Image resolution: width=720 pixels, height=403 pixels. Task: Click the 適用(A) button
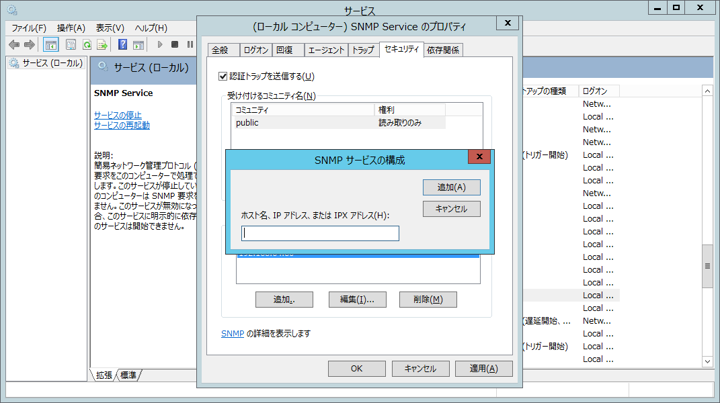[484, 369]
